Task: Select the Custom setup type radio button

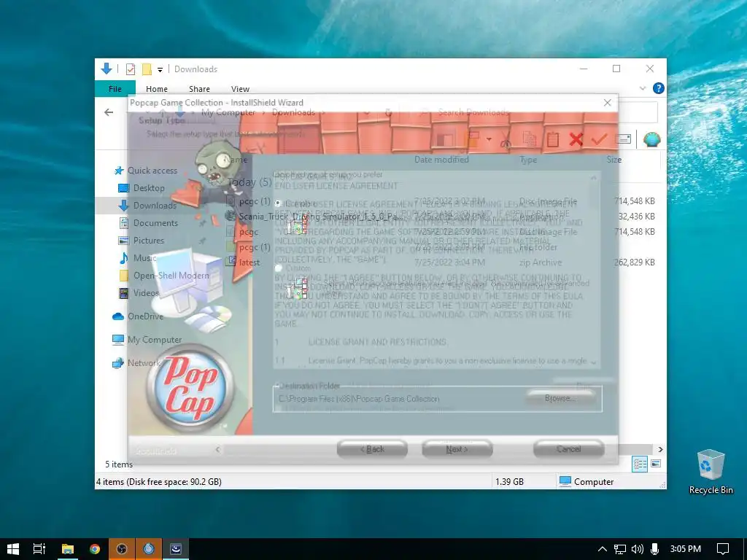Action: [278, 268]
